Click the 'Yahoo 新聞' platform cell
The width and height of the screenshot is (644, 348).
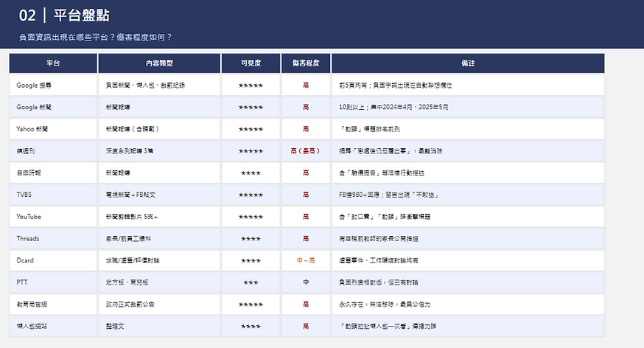[x=53, y=129]
